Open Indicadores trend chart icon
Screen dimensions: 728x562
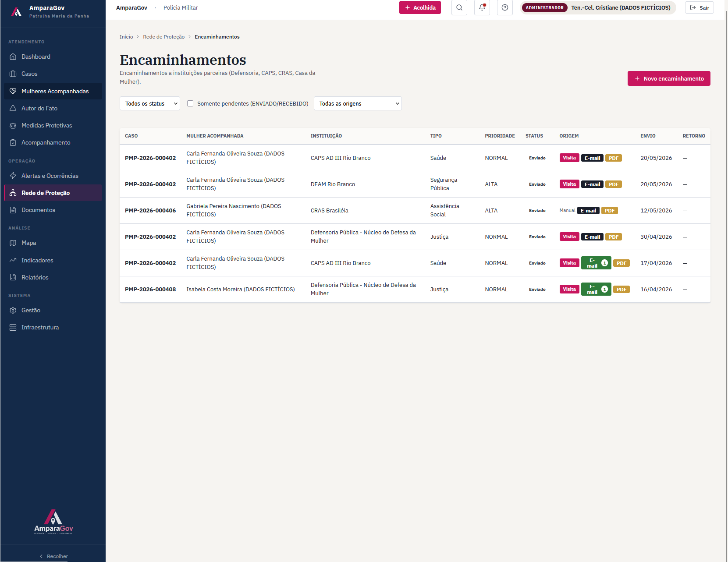point(13,260)
